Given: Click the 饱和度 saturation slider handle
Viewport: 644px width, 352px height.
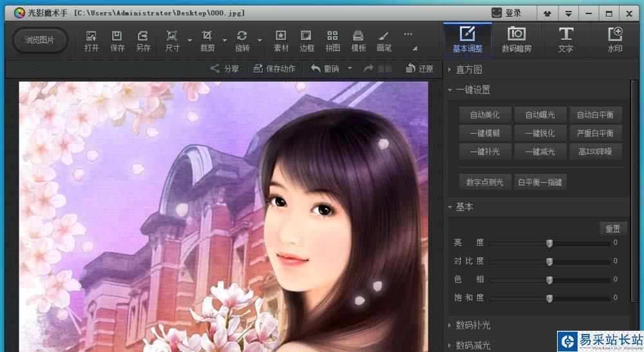Looking at the screenshot, I should click(x=549, y=299).
